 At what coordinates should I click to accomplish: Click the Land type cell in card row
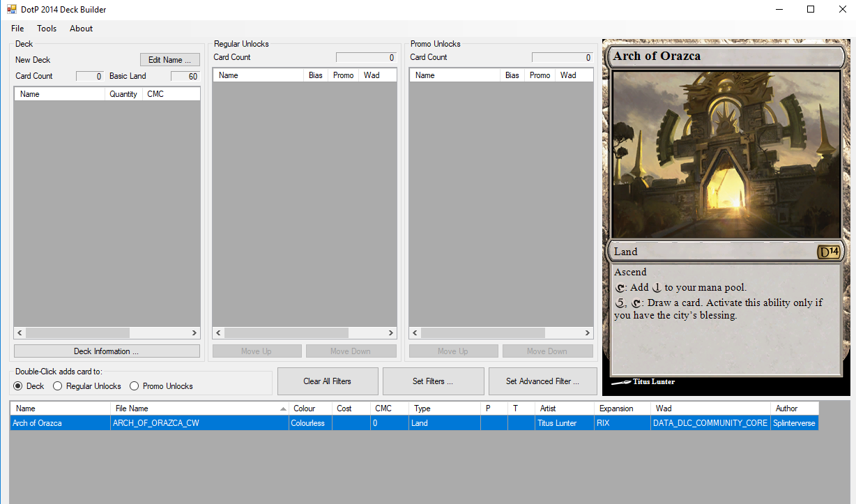click(x=444, y=423)
